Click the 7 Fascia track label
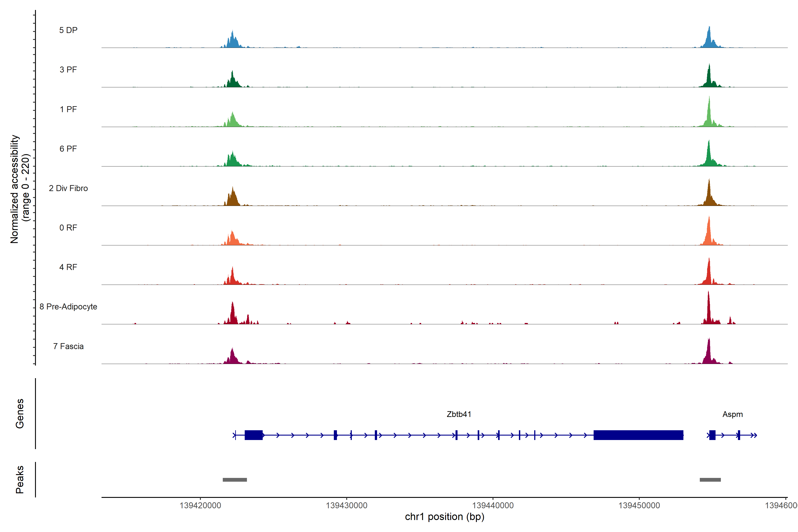 [x=68, y=346]
